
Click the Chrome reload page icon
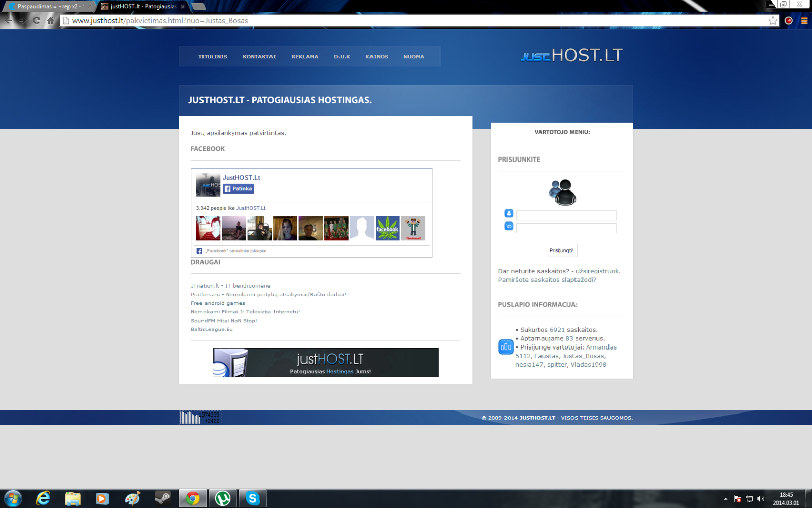[37, 21]
